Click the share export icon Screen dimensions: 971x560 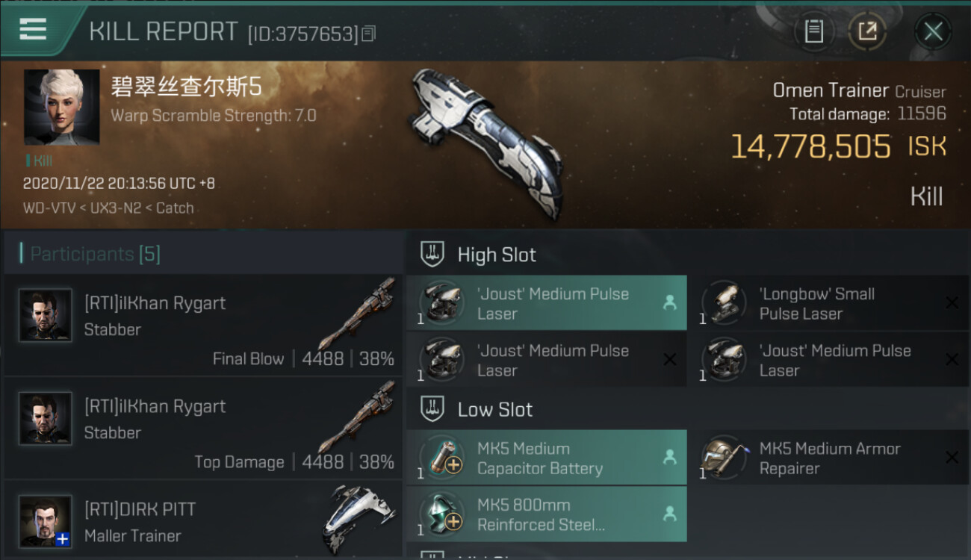[x=867, y=31]
